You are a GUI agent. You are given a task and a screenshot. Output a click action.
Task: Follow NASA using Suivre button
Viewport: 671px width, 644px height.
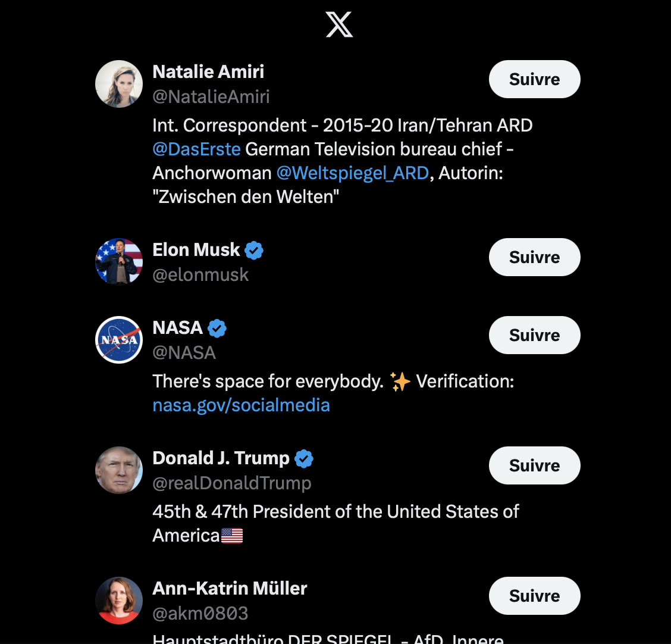pyautogui.click(x=535, y=335)
